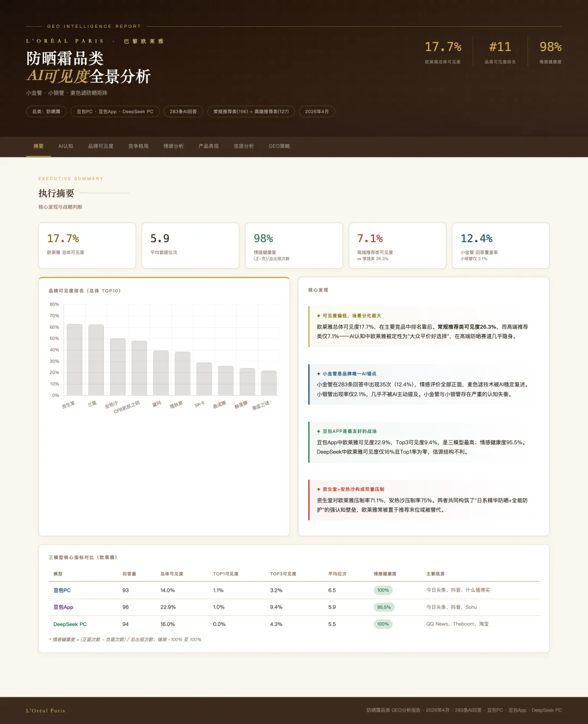
Task: Click the 黛珂 bar in the chart
Action: (161, 373)
